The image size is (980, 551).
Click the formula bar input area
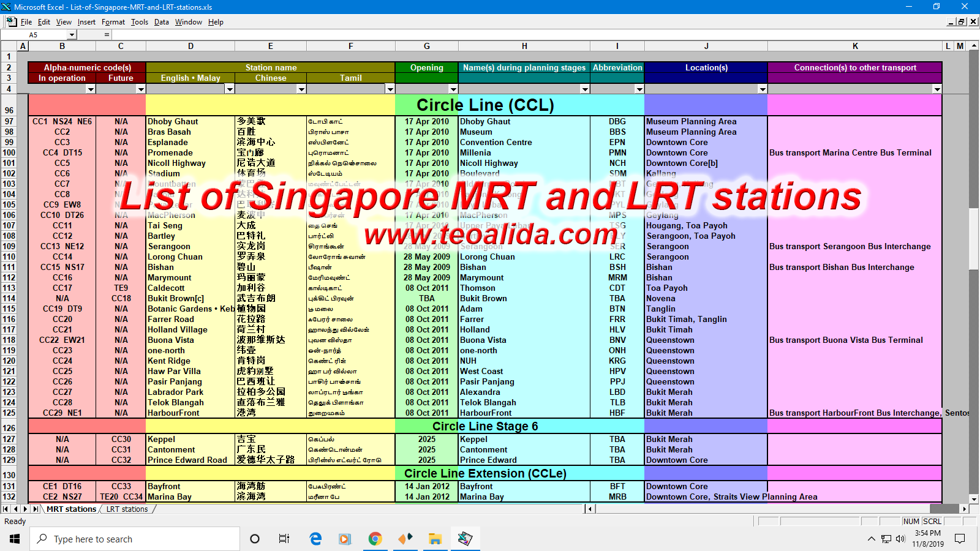click(x=545, y=35)
